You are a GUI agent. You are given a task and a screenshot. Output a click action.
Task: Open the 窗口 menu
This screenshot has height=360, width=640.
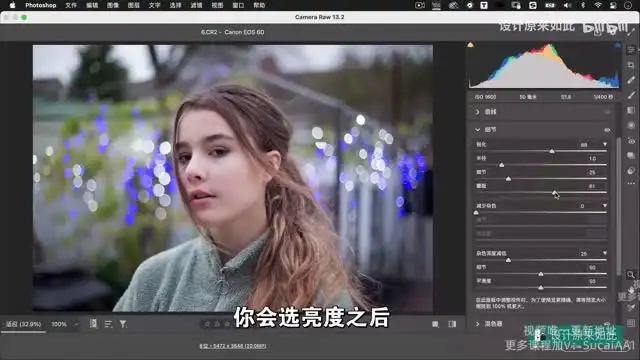pyautogui.click(x=238, y=5)
